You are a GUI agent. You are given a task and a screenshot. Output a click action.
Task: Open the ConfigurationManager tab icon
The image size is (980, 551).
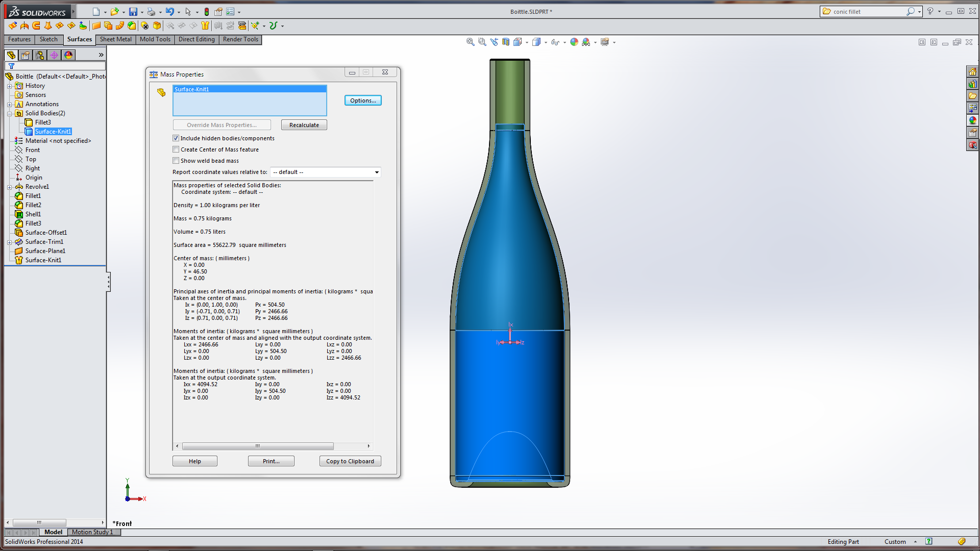[40, 55]
